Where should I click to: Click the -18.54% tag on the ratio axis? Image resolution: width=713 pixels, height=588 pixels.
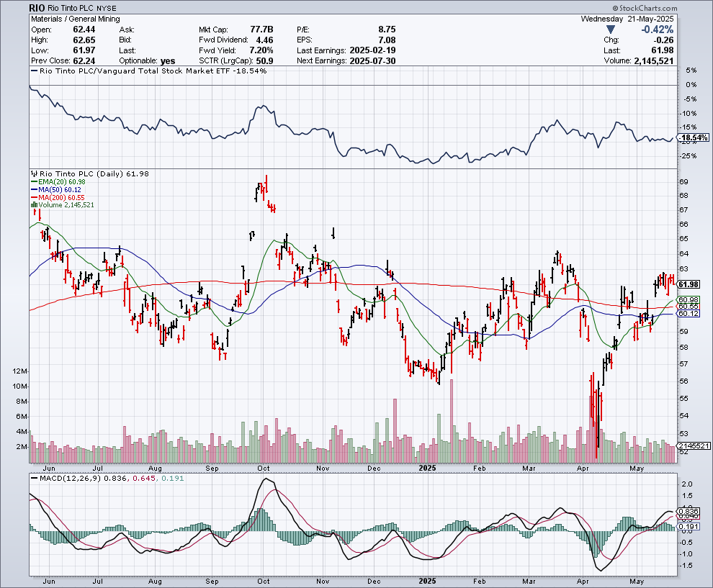(694, 137)
